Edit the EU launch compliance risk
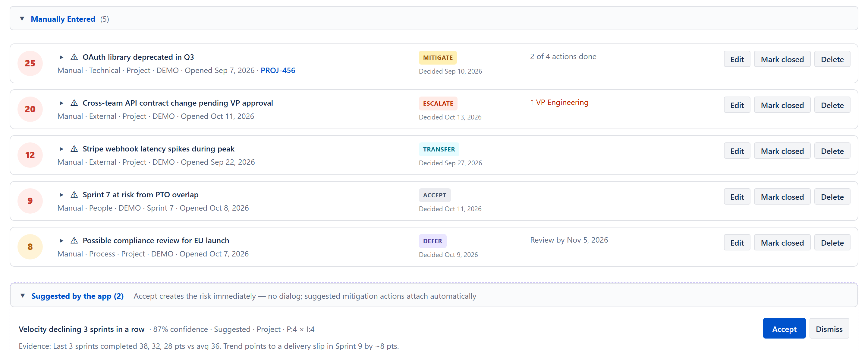The image size is (868, 350). [x=737, y=243]
